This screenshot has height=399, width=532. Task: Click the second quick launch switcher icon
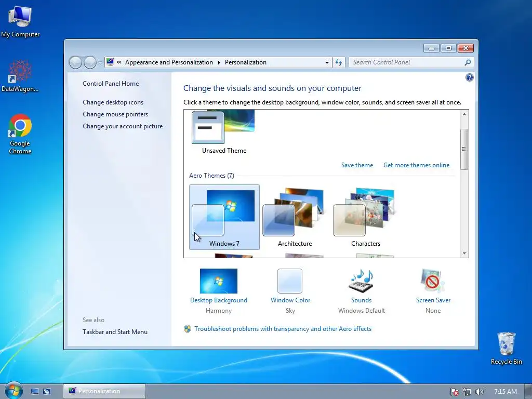pos(47,391)
